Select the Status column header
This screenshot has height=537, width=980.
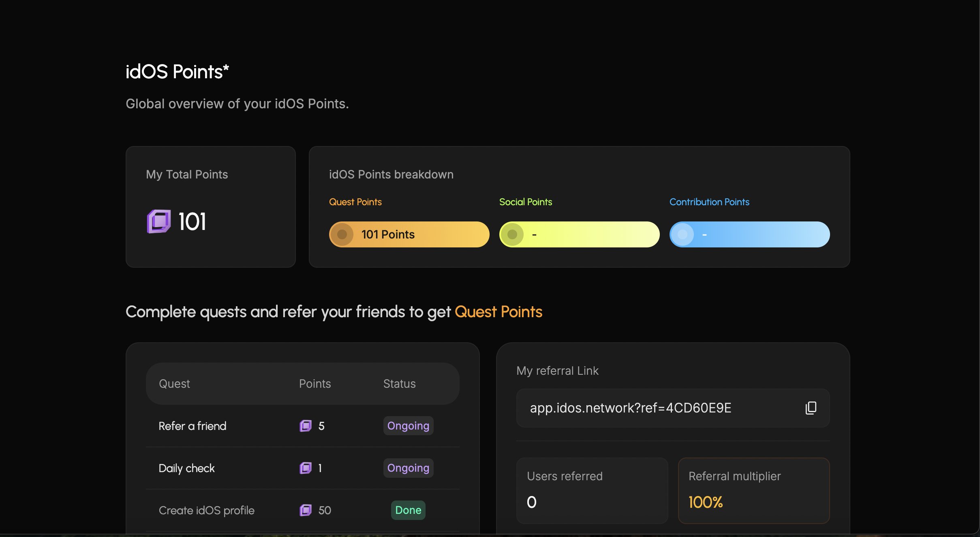pyautogui.click(x=399, y=383)
